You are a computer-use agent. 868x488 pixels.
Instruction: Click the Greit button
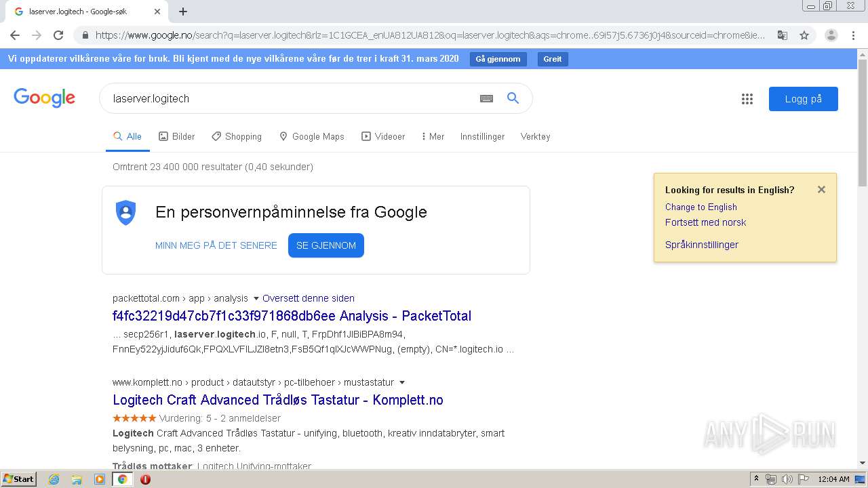pos(553,59)
